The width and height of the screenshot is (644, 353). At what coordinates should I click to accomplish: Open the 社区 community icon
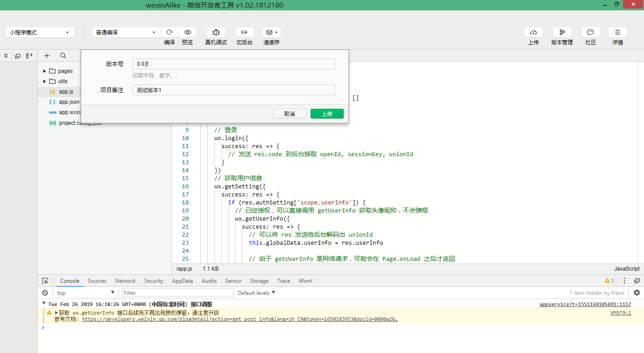coord(591,32)
